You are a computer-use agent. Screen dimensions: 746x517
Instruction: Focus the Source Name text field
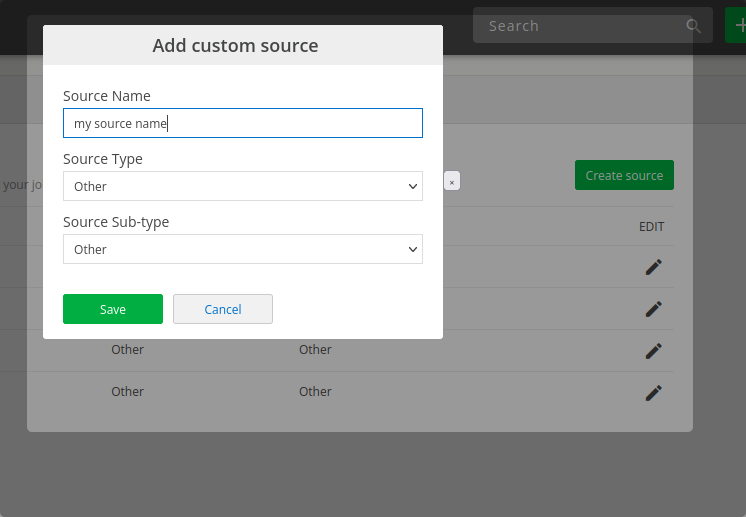(x=243, y=123)
